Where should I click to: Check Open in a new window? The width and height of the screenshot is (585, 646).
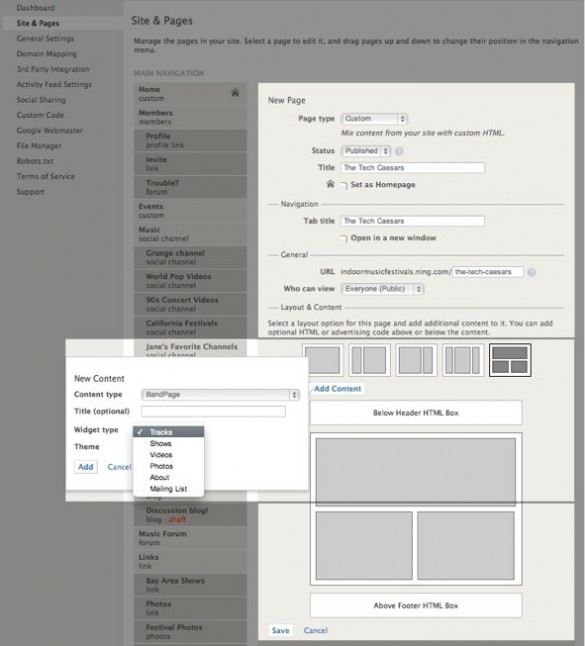point(344,239)
